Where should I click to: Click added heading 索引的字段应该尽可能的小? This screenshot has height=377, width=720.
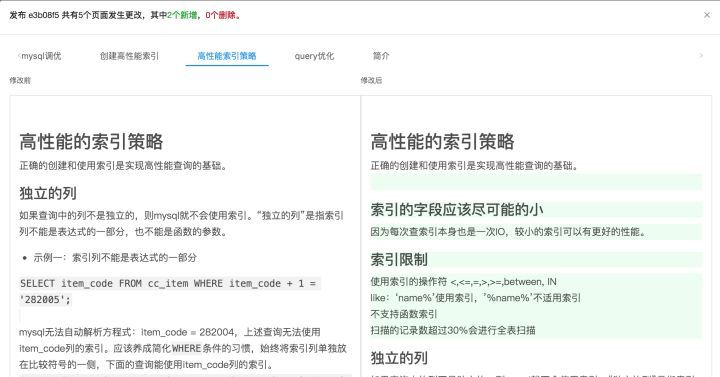tap(457, 210)
